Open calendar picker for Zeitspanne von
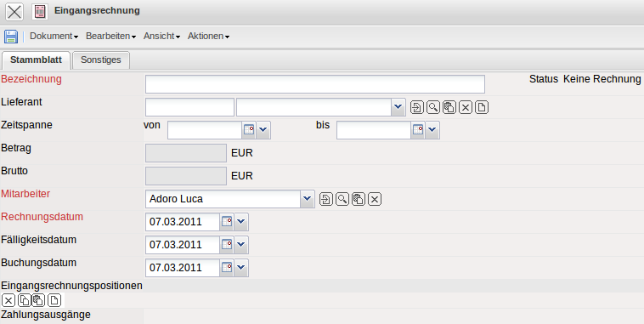The height and width of the screenshot is (324, 644). 249,130
